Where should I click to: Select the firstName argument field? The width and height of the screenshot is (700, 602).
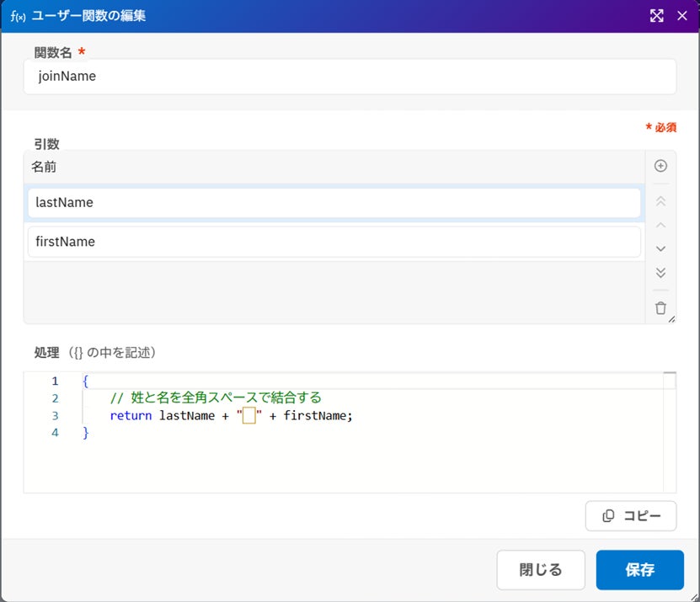334,242
